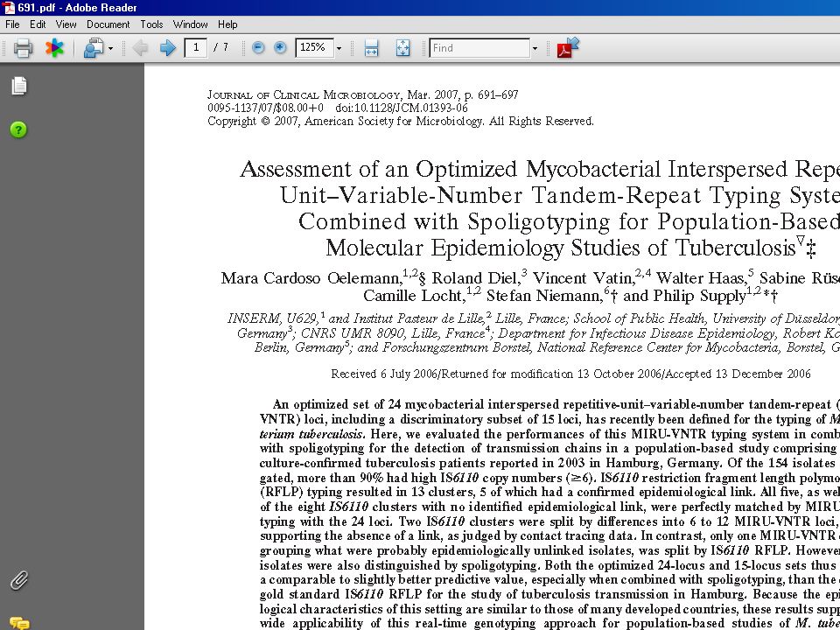This screenshot has height=630, width=840.
Task: Open the Attachments paperclip panel
Action: (19, 580)
